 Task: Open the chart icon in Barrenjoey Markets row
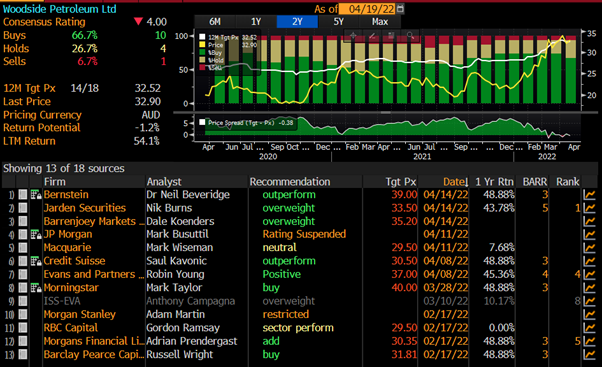(589, 221)
